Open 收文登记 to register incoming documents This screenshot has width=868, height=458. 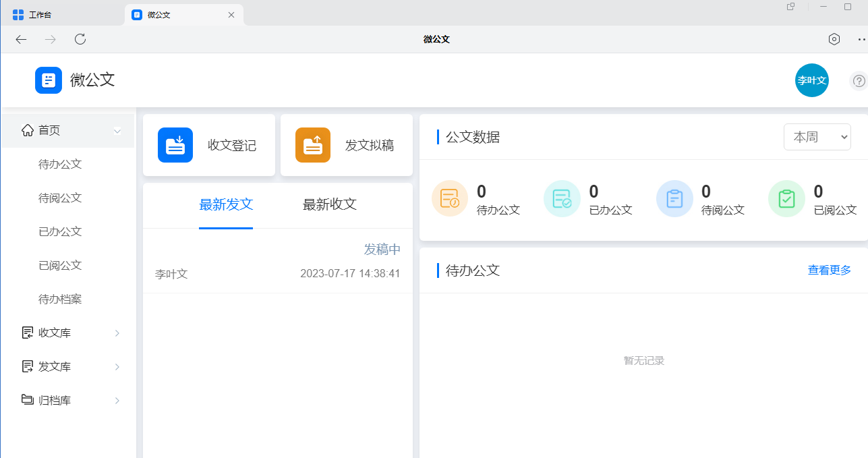209,144
